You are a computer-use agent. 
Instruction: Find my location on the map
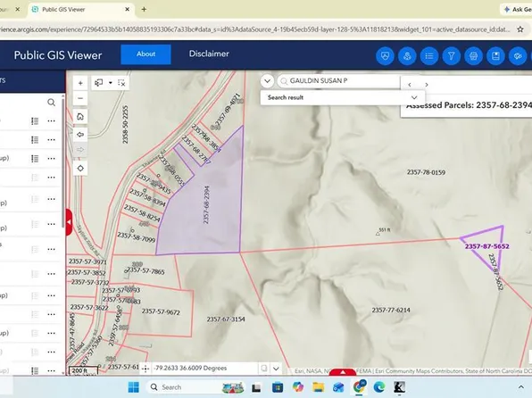click(x=80, y=169)
